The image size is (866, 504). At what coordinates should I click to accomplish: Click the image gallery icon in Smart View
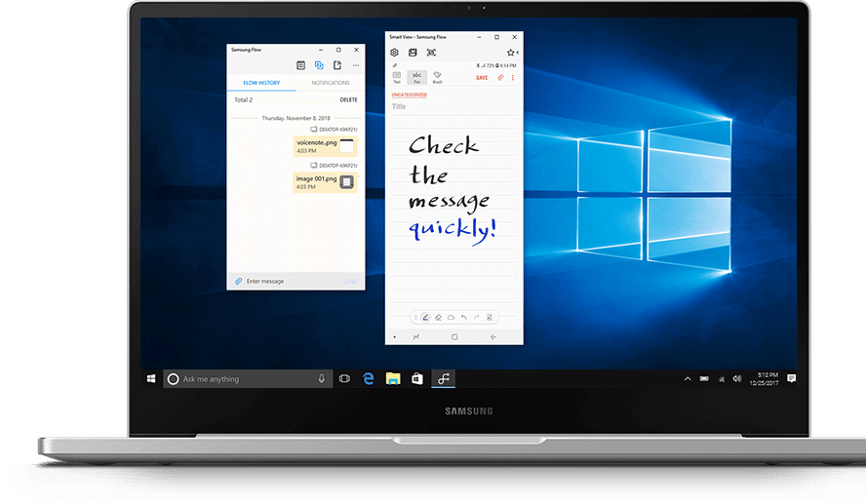(x=413, y=53)
